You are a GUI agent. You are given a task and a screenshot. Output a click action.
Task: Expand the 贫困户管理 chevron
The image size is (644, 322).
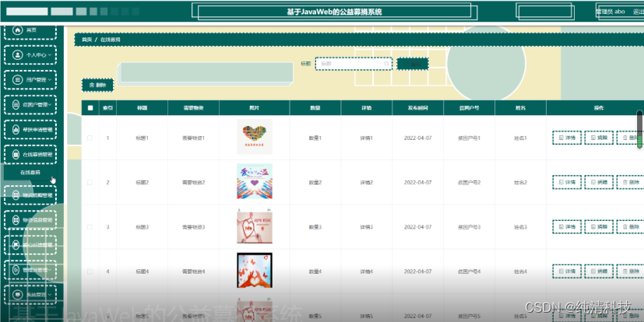50,104
